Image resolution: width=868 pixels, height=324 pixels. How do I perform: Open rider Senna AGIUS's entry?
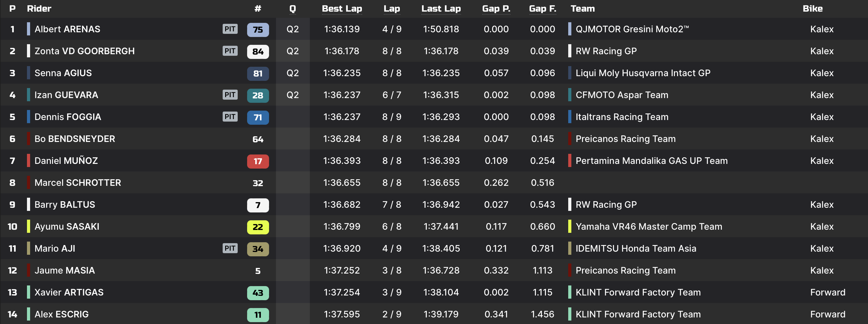pos(63,73)
